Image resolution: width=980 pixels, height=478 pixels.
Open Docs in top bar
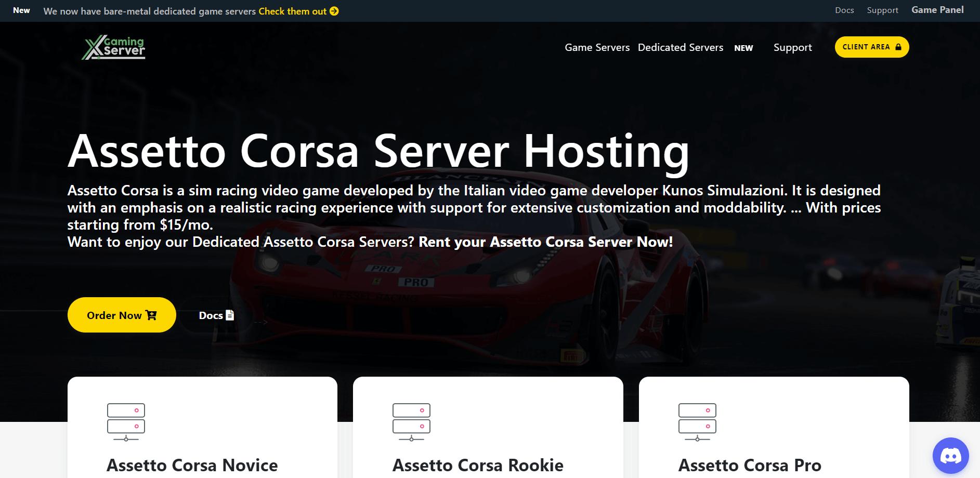click(844, 10)
